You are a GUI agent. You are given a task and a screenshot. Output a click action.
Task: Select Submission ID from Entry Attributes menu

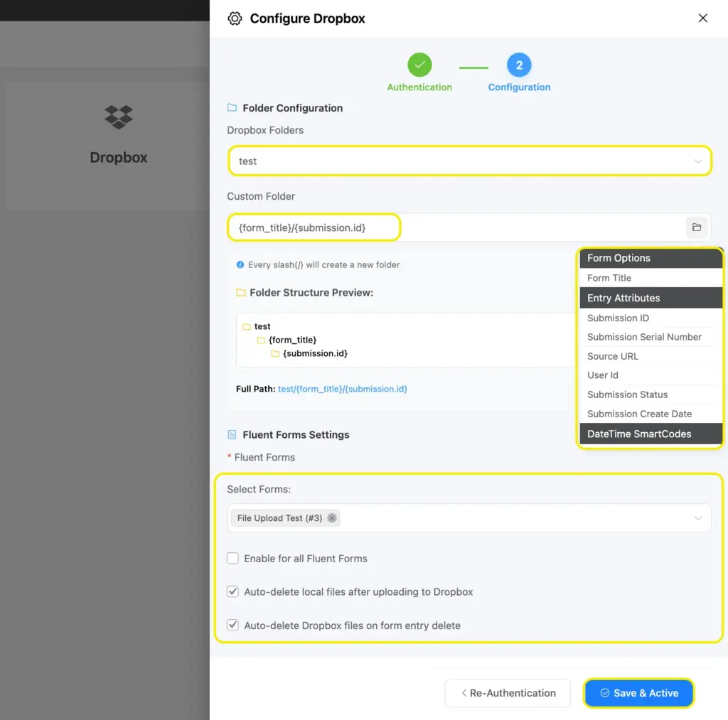617,318
